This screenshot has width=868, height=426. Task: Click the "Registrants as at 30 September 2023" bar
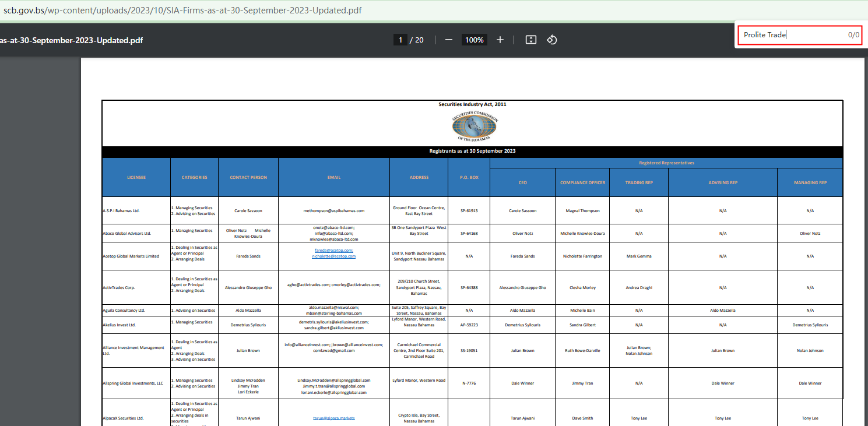(x=472, y=151)
